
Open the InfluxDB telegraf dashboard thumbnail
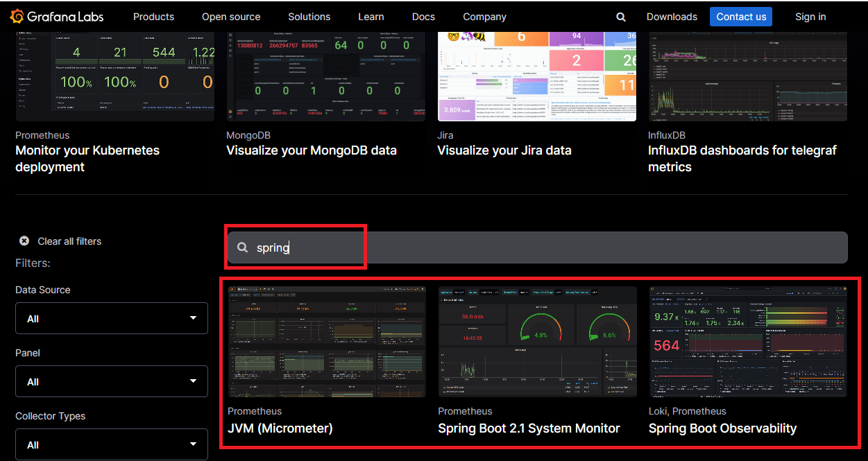747,76
